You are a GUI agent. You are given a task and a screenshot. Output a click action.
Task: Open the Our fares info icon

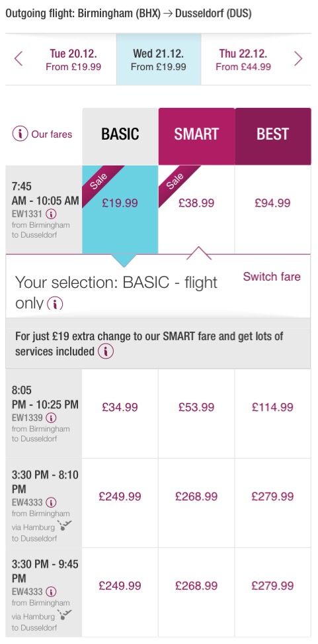pos(20,134)
